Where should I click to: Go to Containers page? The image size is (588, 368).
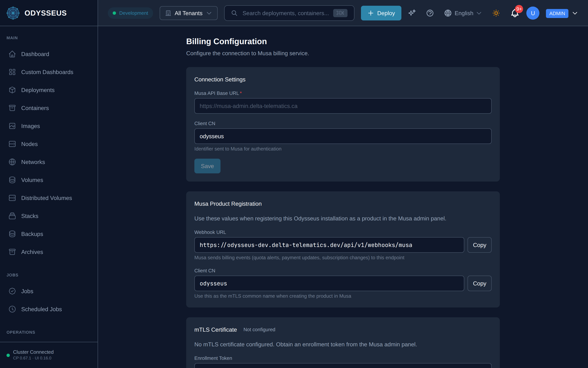pyautogui.click(x=49, y=108)
